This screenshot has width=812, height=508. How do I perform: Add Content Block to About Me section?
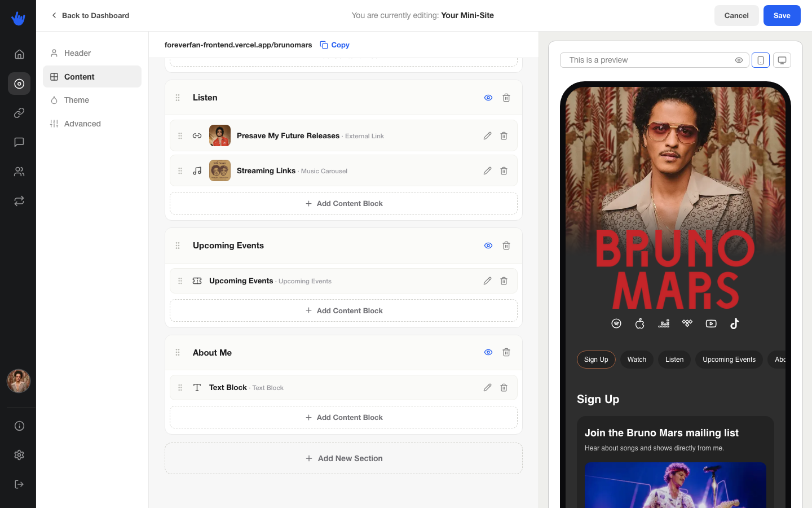pos(343,417)
